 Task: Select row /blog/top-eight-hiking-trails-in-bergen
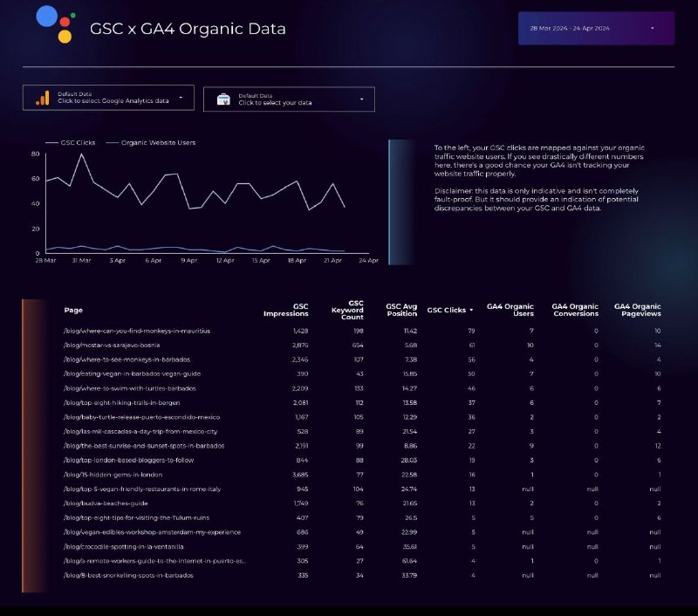(362, 402)
